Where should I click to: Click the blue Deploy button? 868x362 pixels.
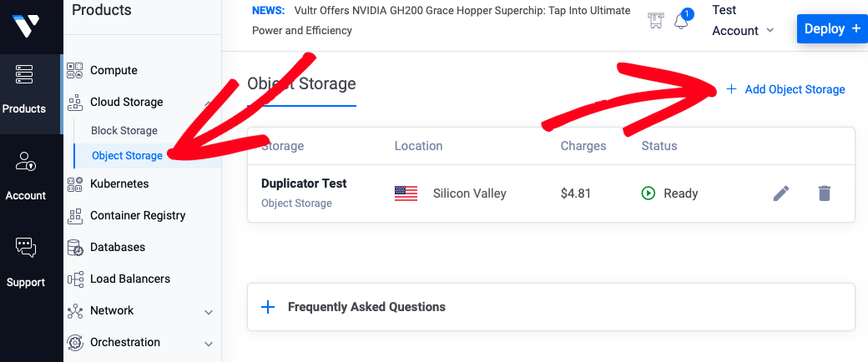pos(832,29)
